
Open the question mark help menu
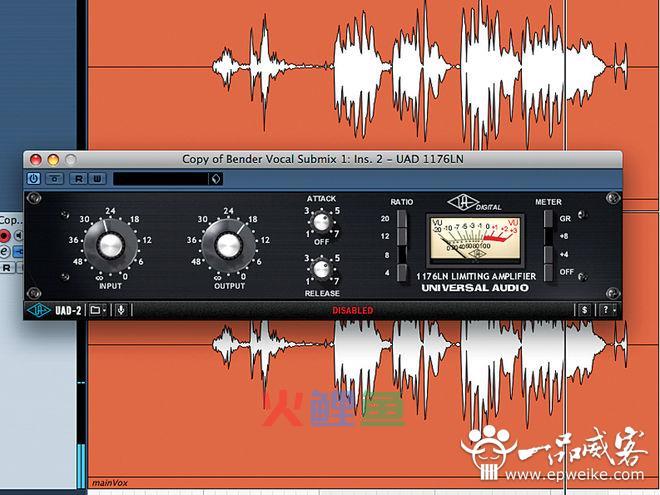[x=608, y=310]
